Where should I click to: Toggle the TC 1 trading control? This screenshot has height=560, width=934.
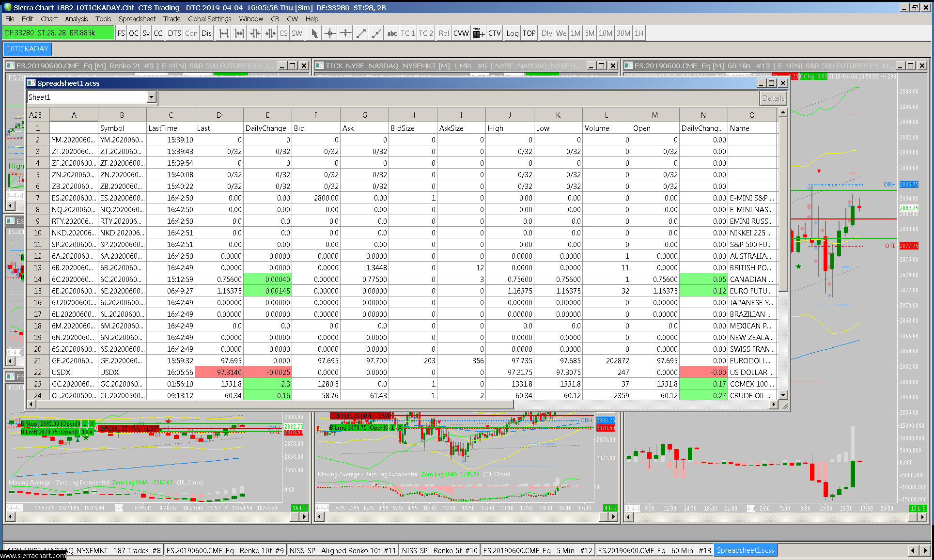pos(408,33)
